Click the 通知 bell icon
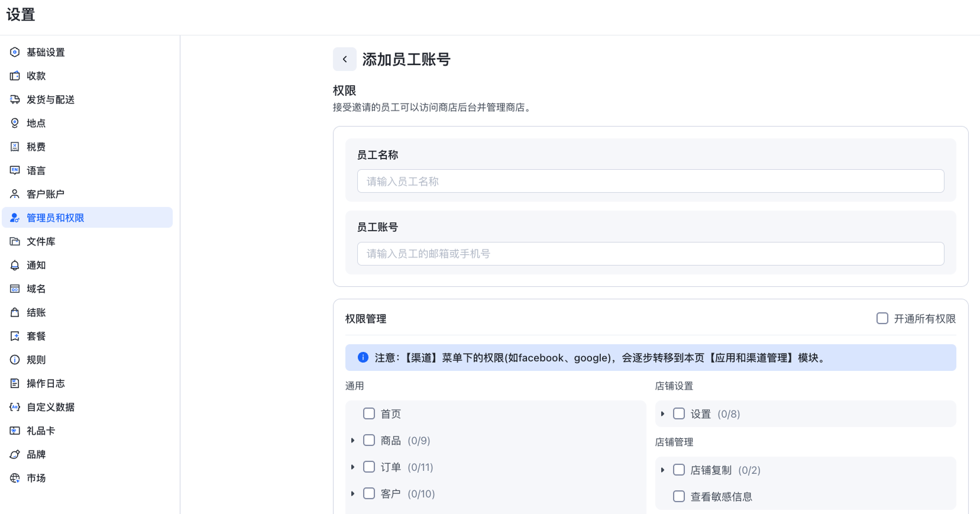 [x=15, y=265]
